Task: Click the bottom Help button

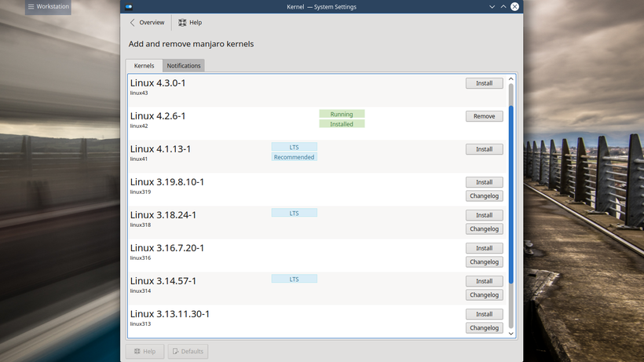Action: pyautogui.click(x=145, y=351)
